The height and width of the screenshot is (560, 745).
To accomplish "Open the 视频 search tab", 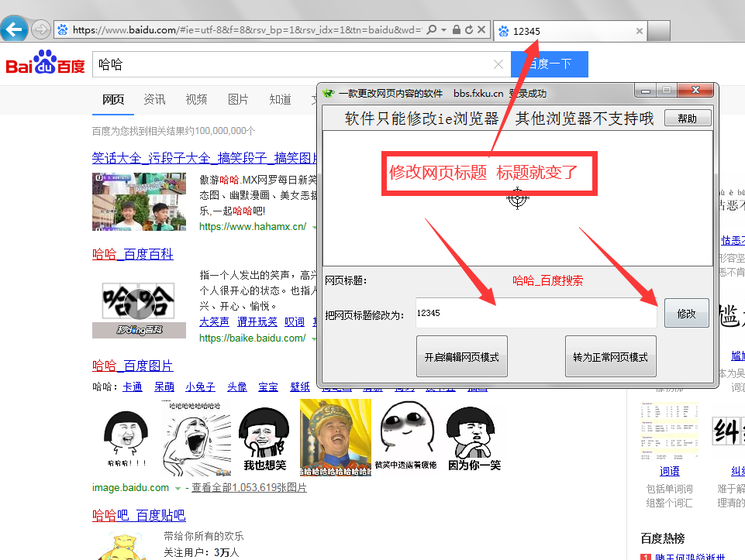I will coord(196,99).
